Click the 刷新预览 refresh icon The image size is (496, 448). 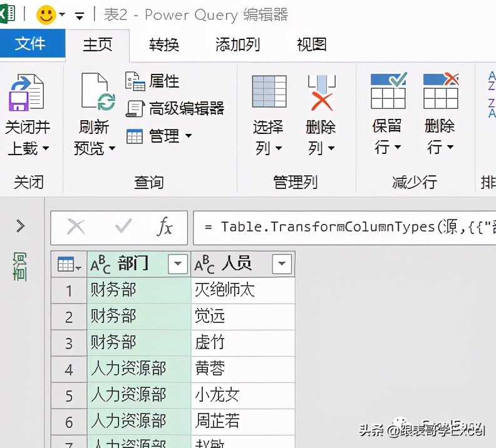98,91
